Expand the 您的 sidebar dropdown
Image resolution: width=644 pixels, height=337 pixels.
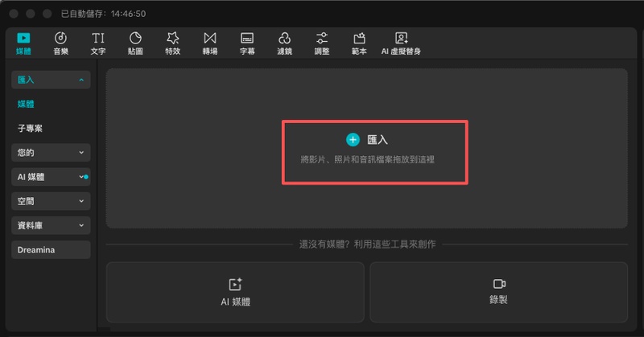pos(51,153)
